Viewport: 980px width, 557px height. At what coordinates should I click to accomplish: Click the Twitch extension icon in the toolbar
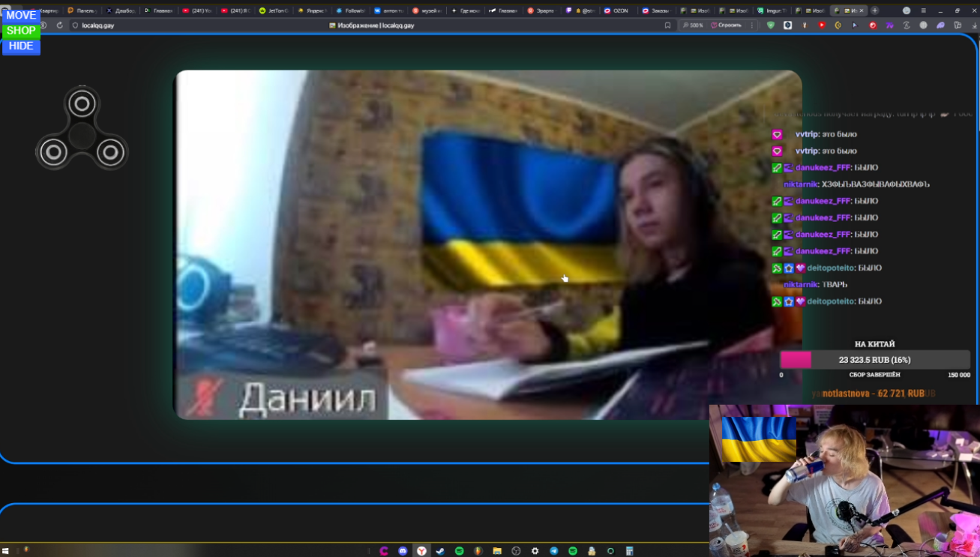click(x=890, y=25)
